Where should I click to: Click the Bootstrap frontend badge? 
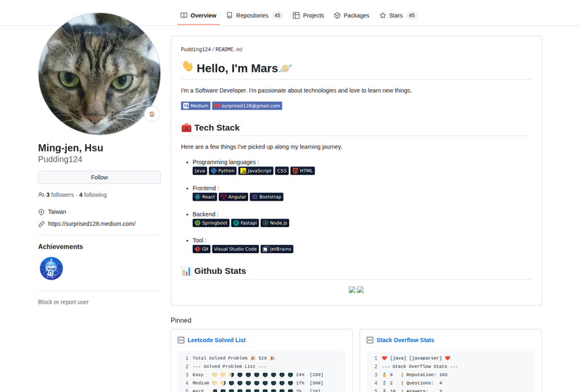267,197
